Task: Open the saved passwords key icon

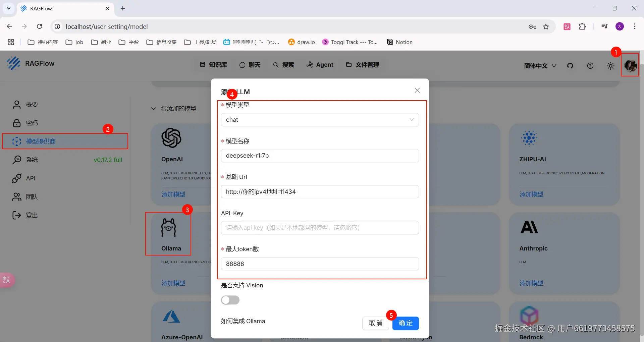Action: point(532,26)
